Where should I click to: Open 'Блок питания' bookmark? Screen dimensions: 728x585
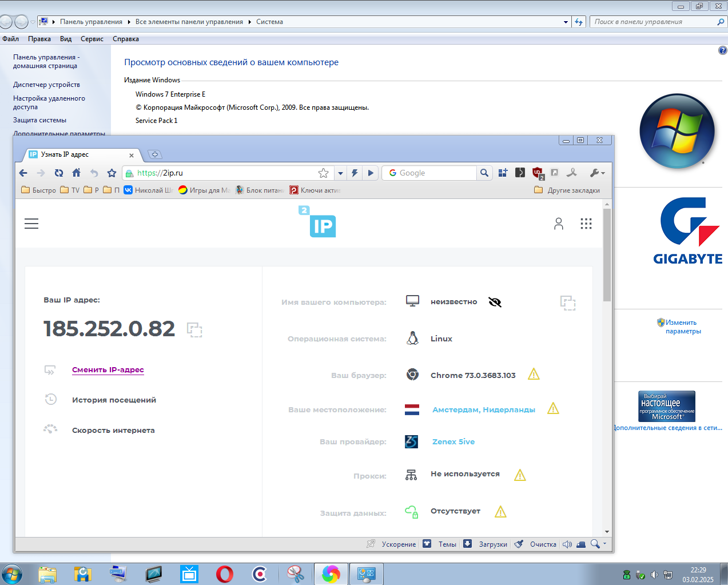pyautogui.click(x=260, y=190)
